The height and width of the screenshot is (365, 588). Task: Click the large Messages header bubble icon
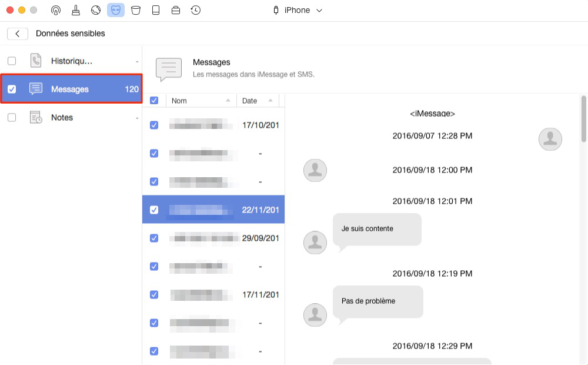pos(169,69)
